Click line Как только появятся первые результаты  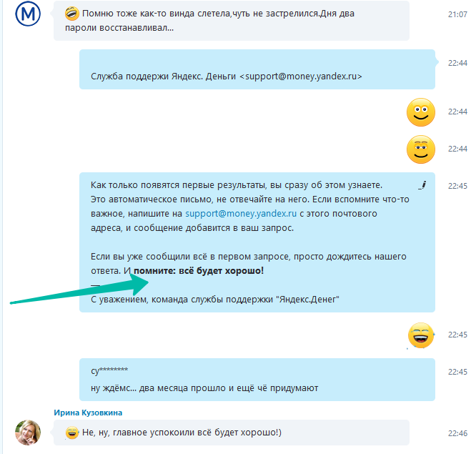[x=237, y=185]
